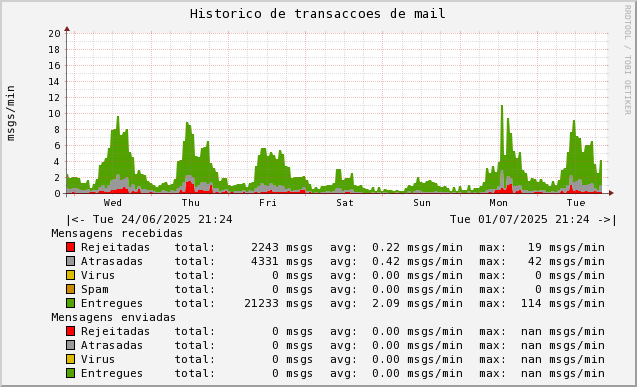
Task: Click the chart title 'Historico de transaccoes de mail'
Action: [x=318, y=14]
